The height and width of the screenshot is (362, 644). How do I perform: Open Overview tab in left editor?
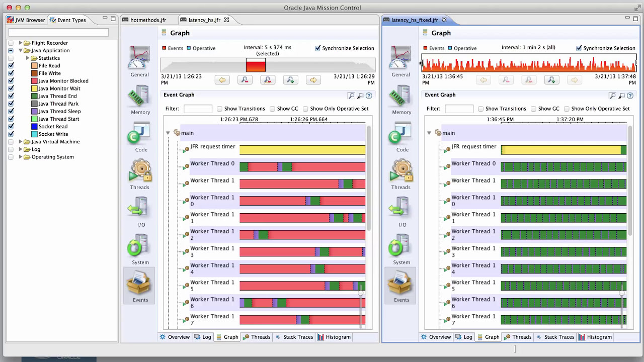tap(174, 337)
